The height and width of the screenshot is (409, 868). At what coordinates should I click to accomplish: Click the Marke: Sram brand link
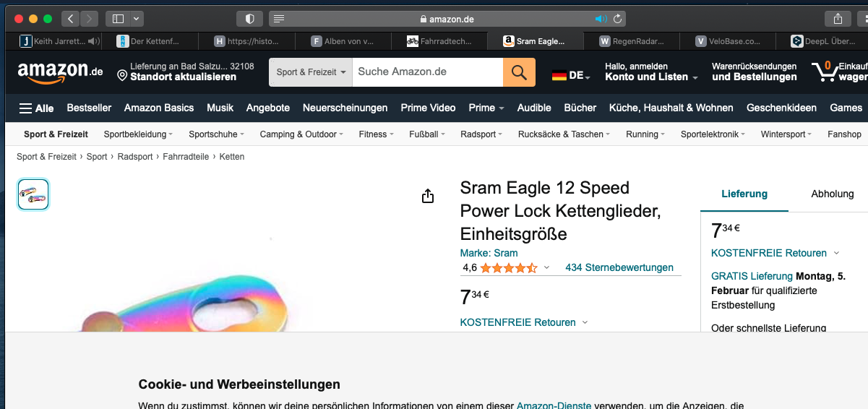coord(489,253)
